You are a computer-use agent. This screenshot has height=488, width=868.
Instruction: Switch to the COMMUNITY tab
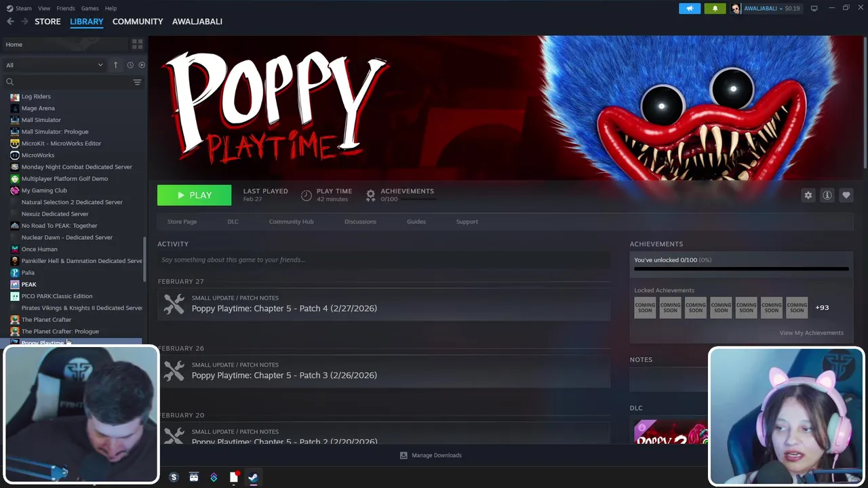pyautogui.click(x=138, y=22)
